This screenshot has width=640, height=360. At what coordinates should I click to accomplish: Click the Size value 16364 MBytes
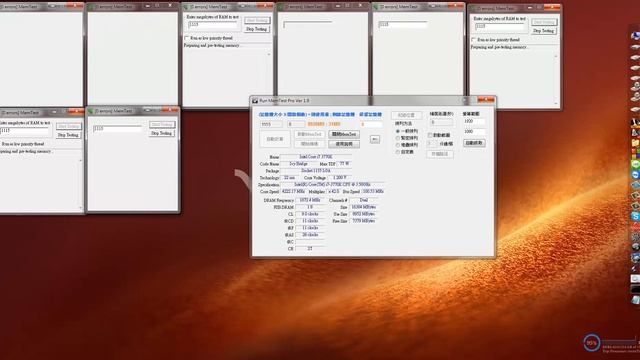(x=364, y=207)
